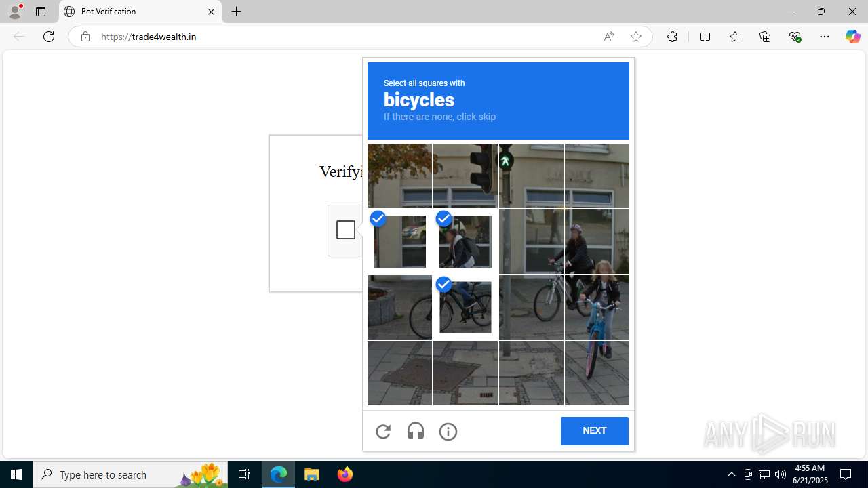
Task: Open tab actions menu
Action: click(x=41, y=12)
